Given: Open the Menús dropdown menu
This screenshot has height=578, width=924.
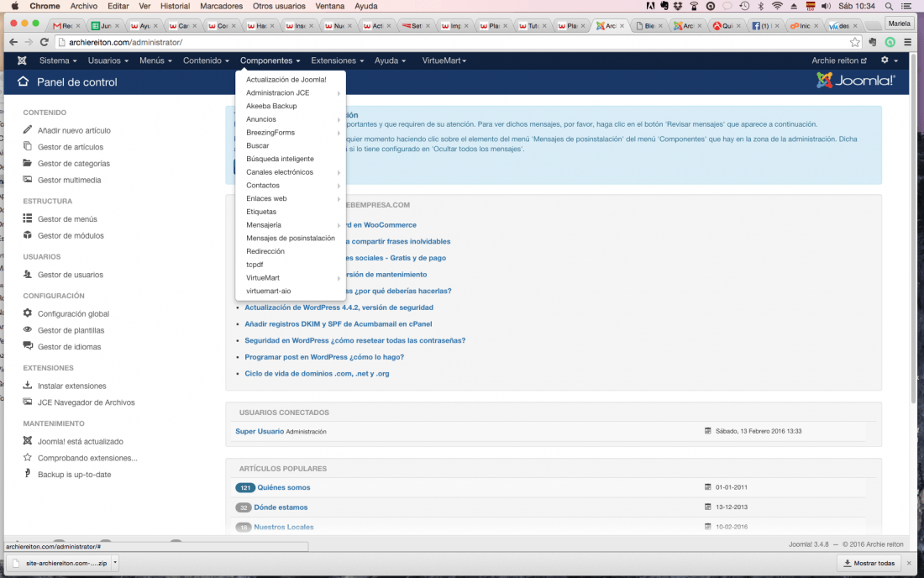Looking at the screenshot, I should tap(155, 60).
